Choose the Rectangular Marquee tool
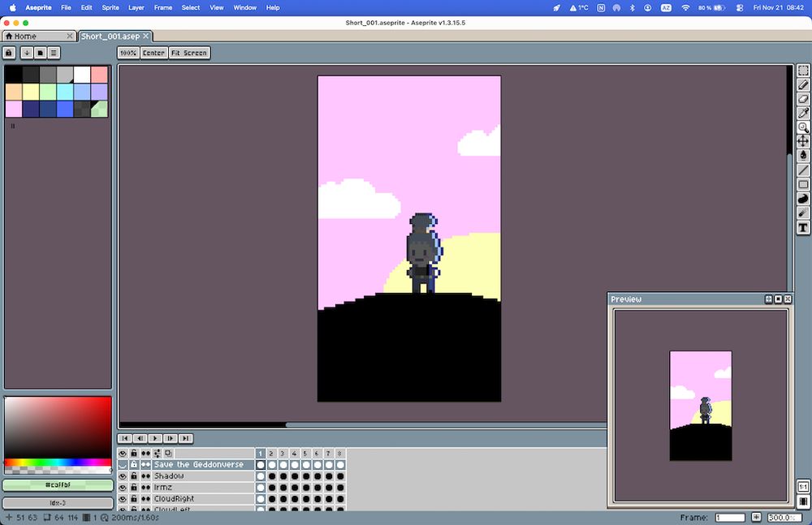The image size is (812, 525). point(803,70)
